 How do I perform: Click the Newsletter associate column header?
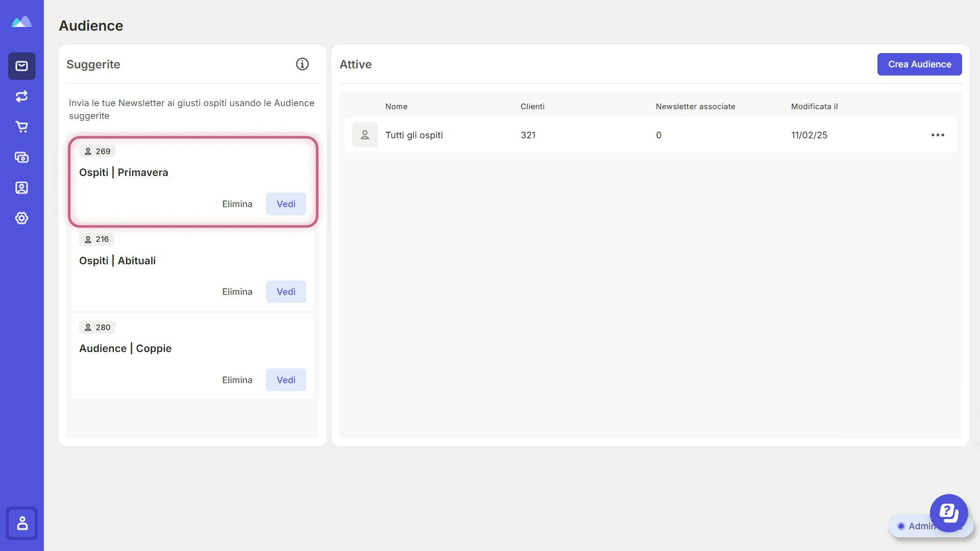695,107
